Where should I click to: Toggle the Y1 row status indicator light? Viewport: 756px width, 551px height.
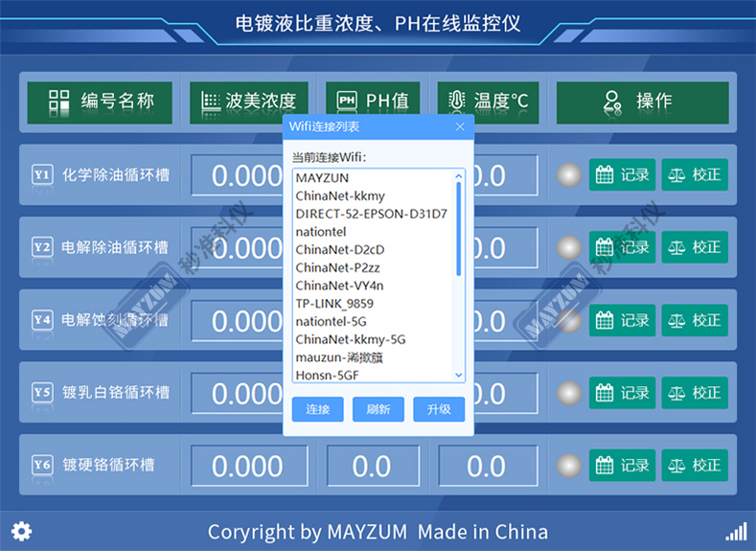pos(570,174)
